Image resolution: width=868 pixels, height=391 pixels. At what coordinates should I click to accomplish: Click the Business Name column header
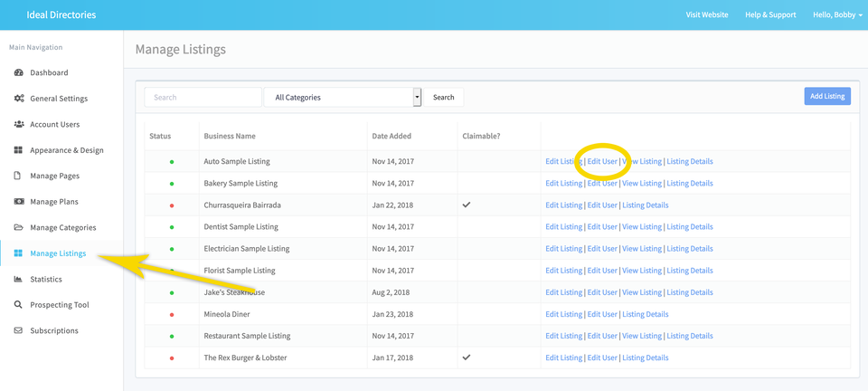coord(229,137)
